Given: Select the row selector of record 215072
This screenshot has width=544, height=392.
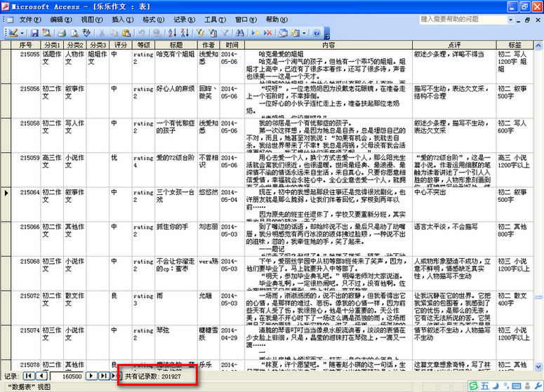Looking at the screenshot, I should (x=6, y=308).
